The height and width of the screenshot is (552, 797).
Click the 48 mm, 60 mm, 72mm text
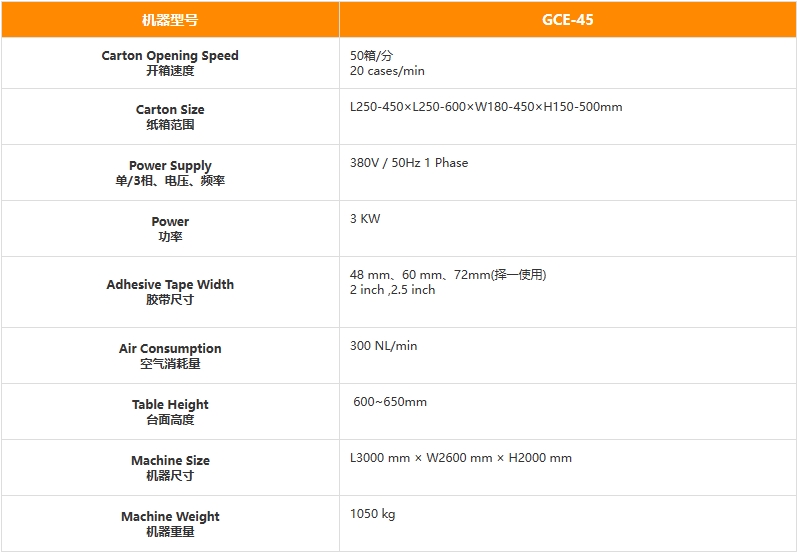(x=448, y=275)
